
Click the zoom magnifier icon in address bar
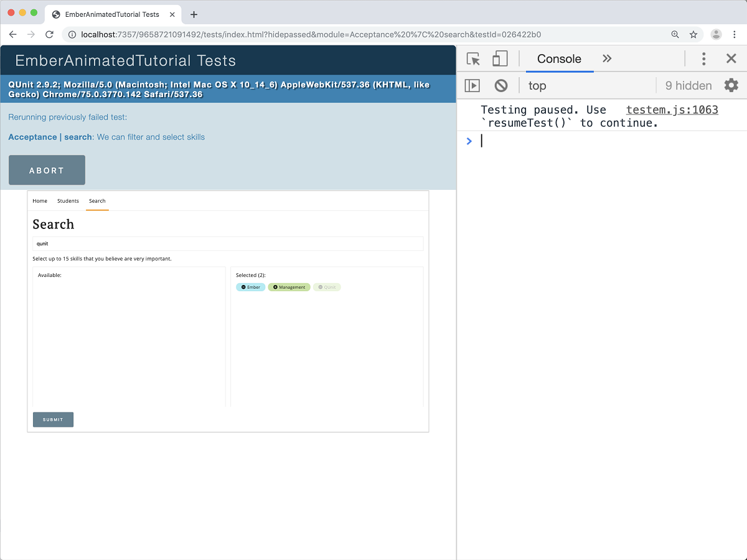pyautogui.click(x=675, y=35)
